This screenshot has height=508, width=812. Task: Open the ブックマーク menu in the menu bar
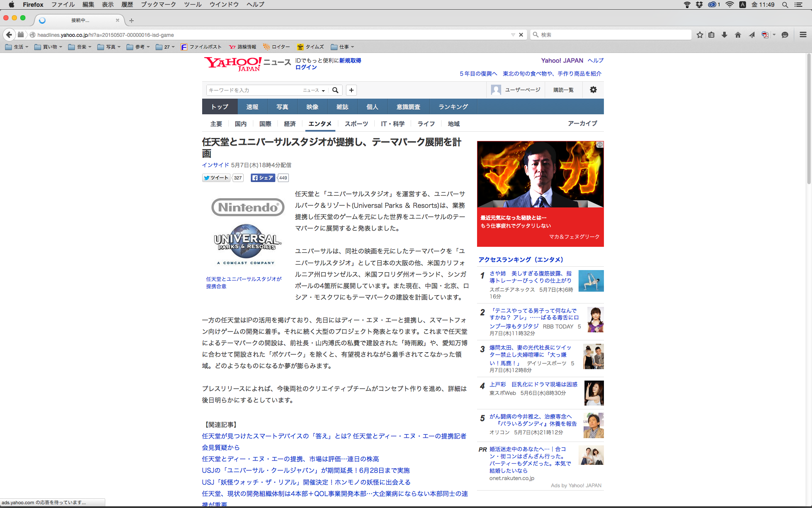click(158, 5)
